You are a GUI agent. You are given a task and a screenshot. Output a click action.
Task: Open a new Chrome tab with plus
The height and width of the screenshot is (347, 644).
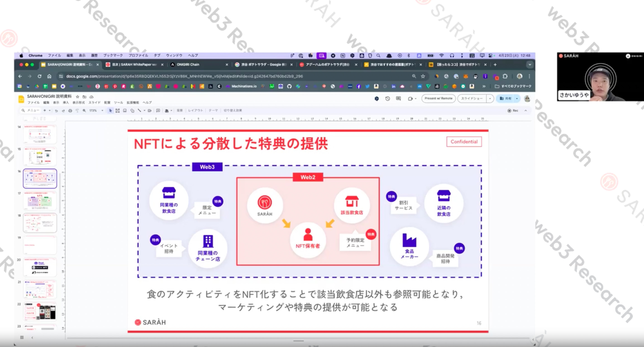(x=495, y=64)
